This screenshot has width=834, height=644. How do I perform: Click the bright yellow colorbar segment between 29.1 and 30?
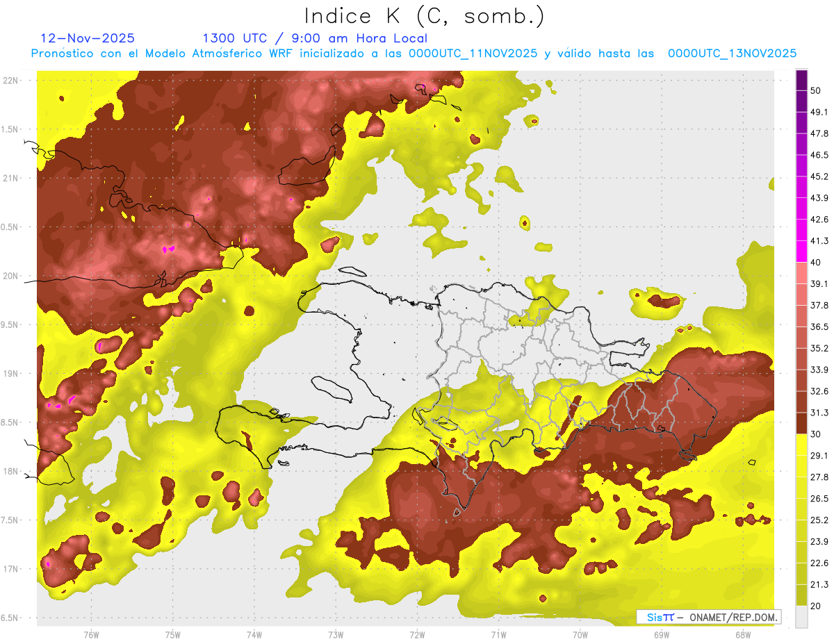(801, 445)
